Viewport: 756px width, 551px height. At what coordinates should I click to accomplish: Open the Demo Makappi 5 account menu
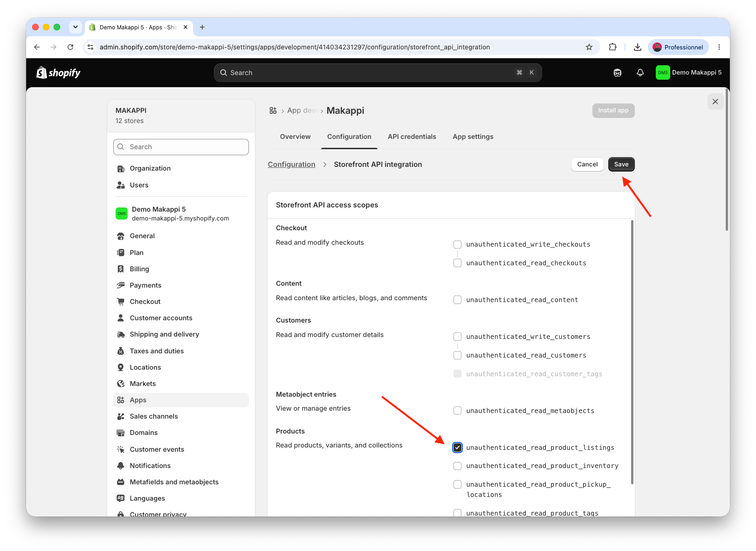click(x=688, y=73)
